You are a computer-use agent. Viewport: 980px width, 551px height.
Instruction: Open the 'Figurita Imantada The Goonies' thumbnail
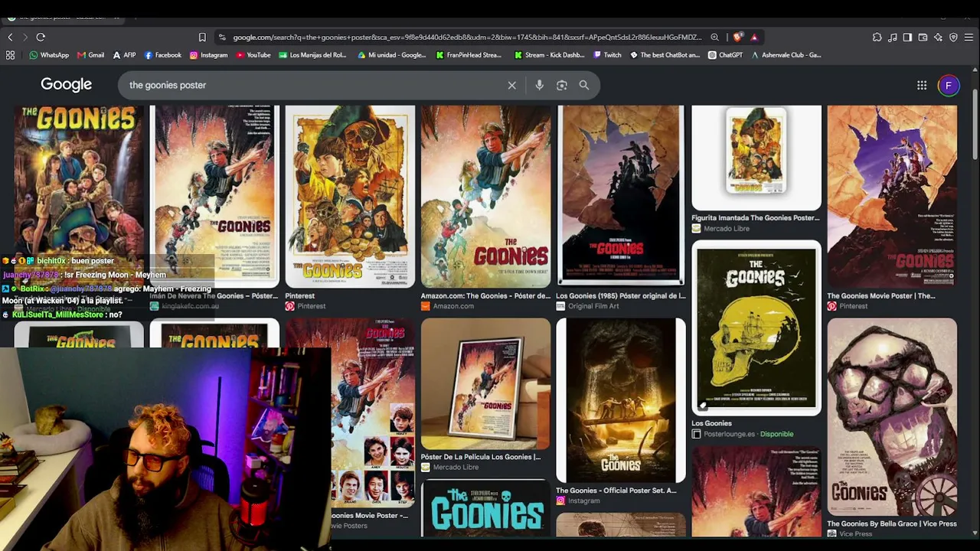coord(756,157)
